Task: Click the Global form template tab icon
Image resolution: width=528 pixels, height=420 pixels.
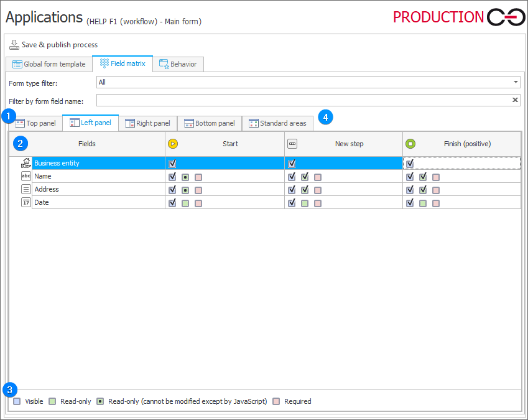Action: (x=17, y=64)
